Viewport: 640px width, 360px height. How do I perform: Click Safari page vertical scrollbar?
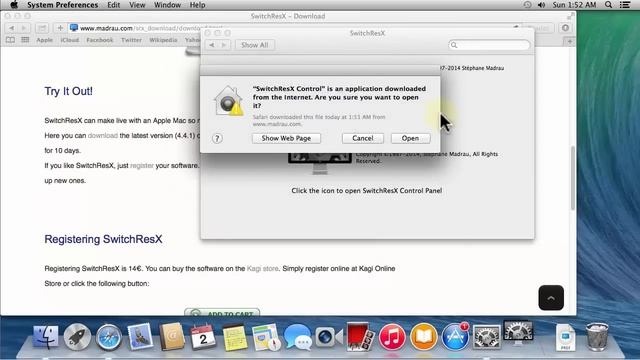[573, 178]
